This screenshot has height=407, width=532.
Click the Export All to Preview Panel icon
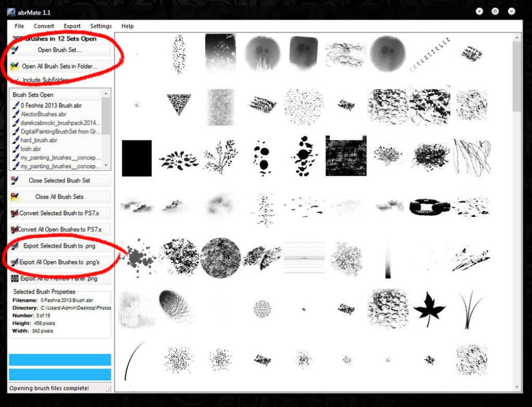coord(14,278)
